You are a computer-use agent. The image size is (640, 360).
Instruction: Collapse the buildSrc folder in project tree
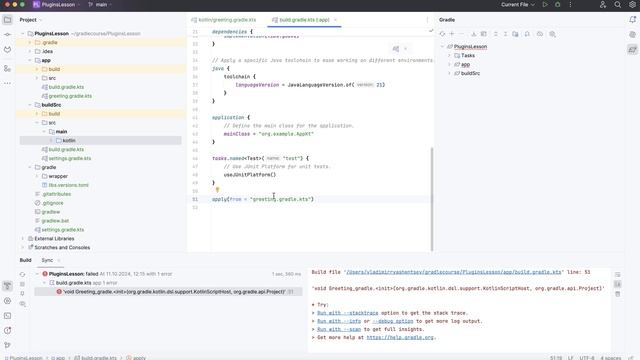pos(30,105)
